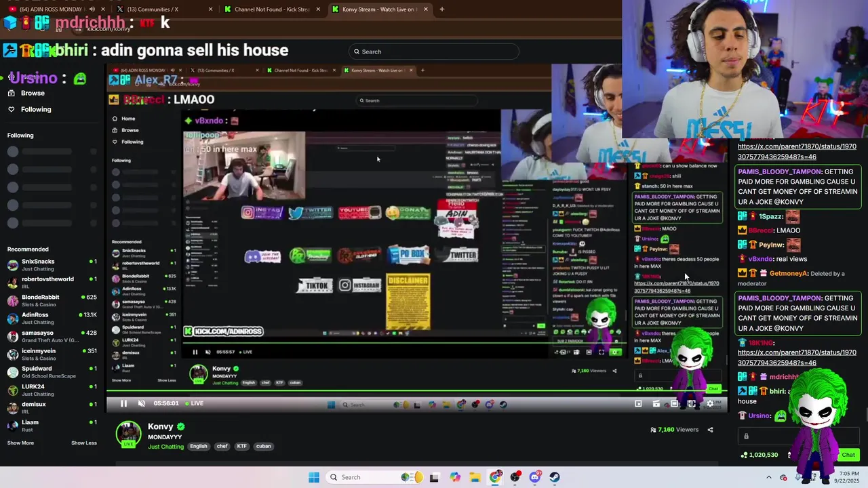
Task: Open robertovstheworld recommended channel
Action: pos(52,283)
